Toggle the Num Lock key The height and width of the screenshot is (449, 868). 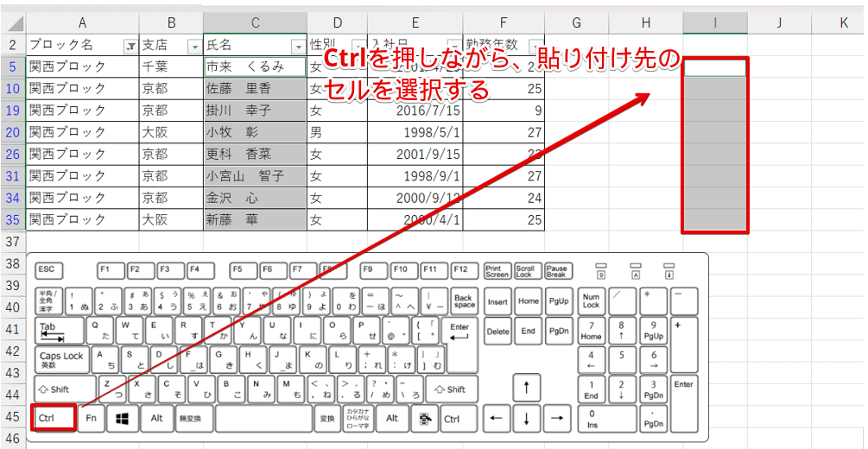591,301
